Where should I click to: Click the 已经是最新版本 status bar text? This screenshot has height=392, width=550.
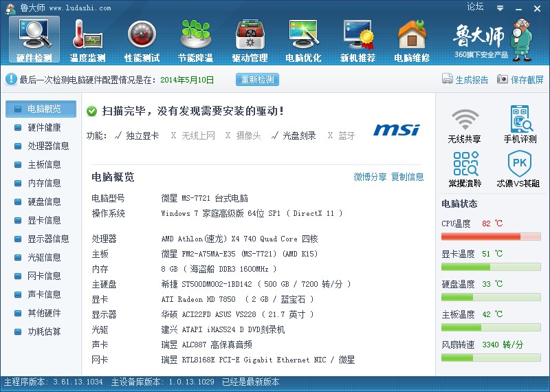[251, 382]
